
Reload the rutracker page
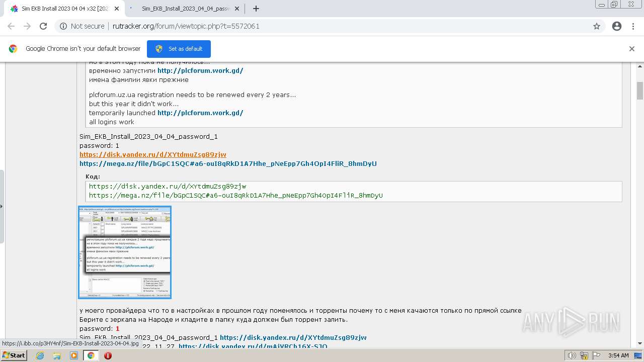[43, 26]
